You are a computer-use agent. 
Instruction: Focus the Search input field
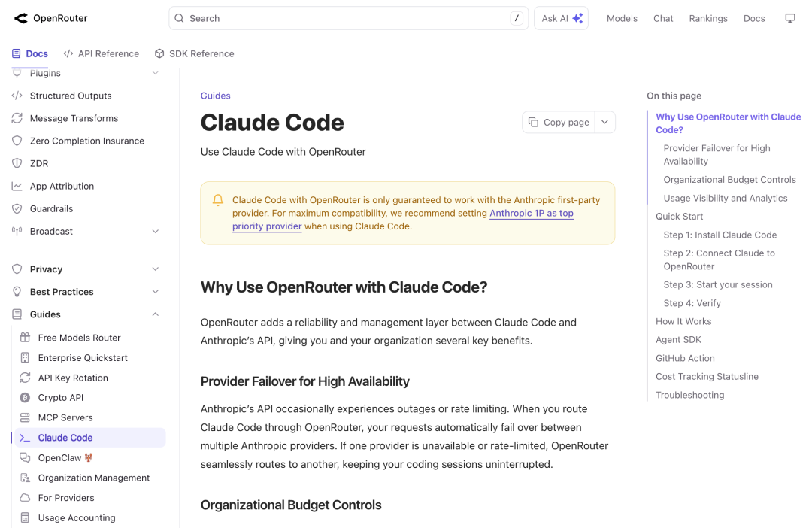[x=349, y=18]
